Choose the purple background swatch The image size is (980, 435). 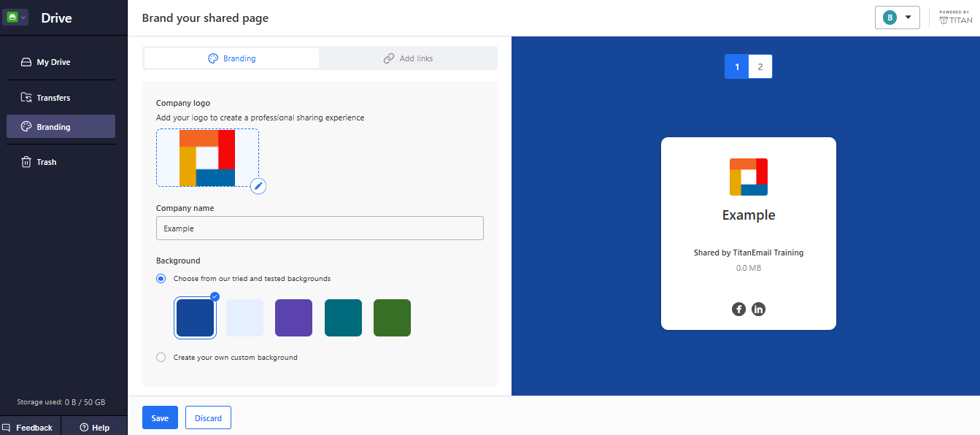pos(293,318)
